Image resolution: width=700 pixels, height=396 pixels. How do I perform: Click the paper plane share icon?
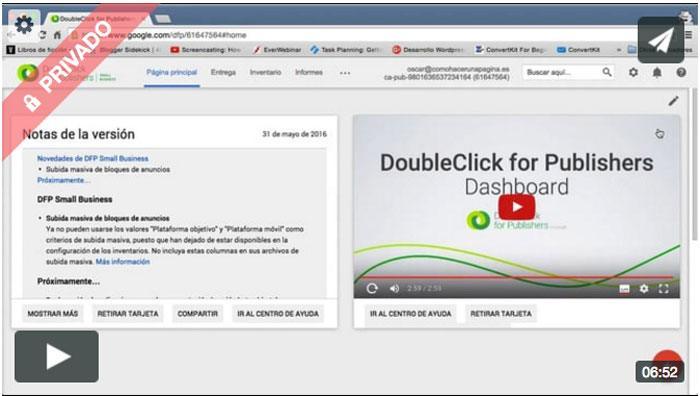coord(661,40)
